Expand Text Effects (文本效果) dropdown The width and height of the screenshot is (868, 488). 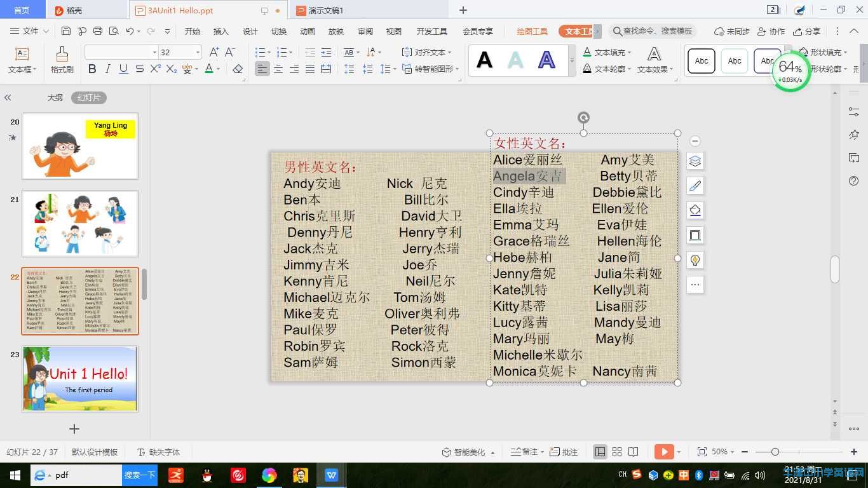672,69
